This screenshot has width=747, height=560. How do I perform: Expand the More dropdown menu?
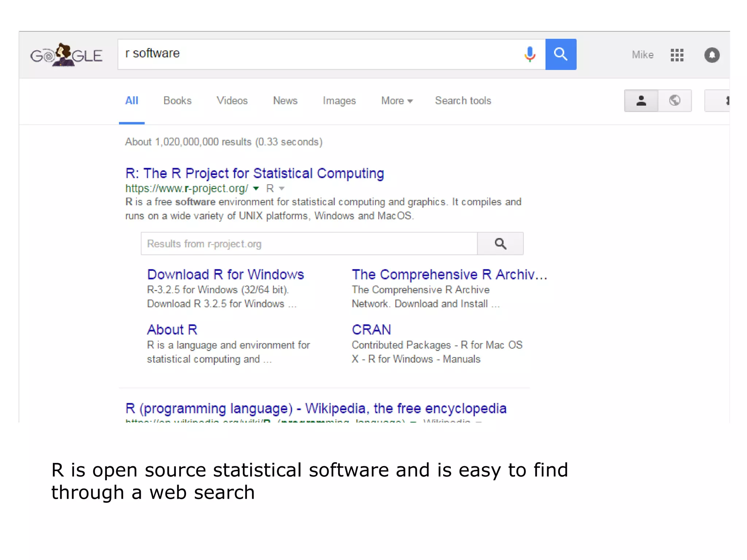pos(397,101)
